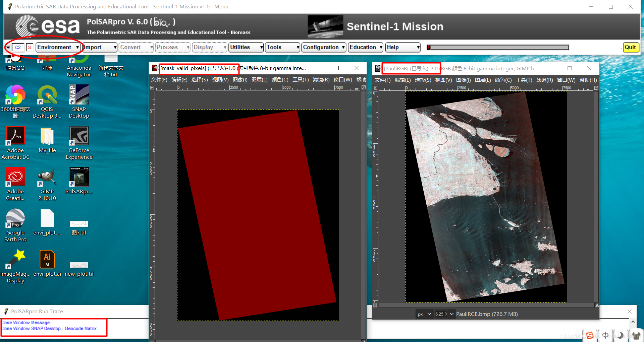Open the Tencent QQ desktop icon
644x342 pixels.
(15, 62)
